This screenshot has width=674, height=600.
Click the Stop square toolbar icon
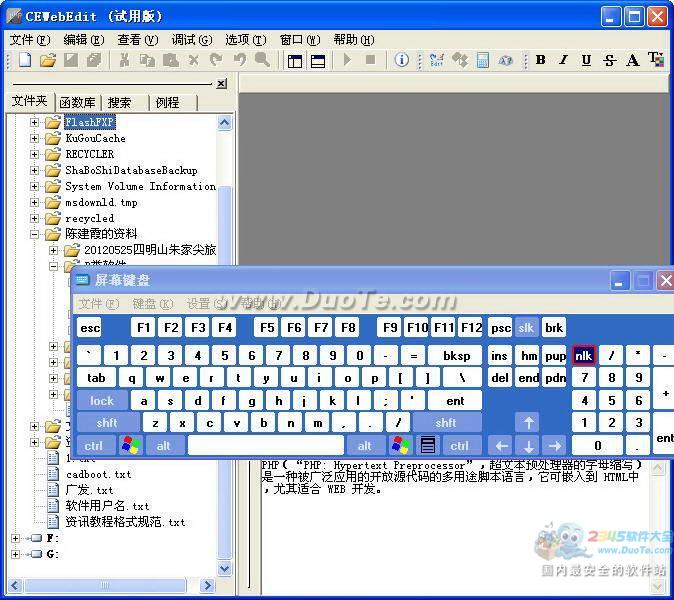coord(371,60)
